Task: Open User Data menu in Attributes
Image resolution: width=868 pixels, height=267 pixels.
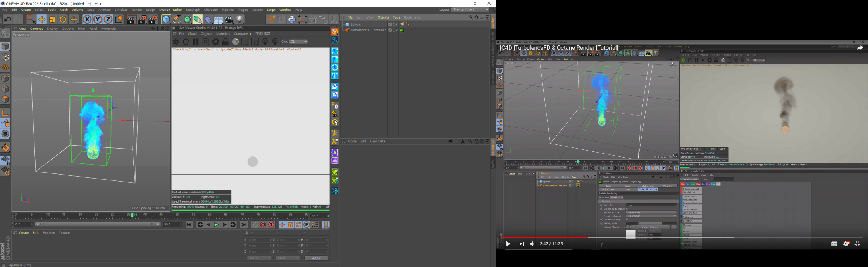Action: click(x=378, y=142)
